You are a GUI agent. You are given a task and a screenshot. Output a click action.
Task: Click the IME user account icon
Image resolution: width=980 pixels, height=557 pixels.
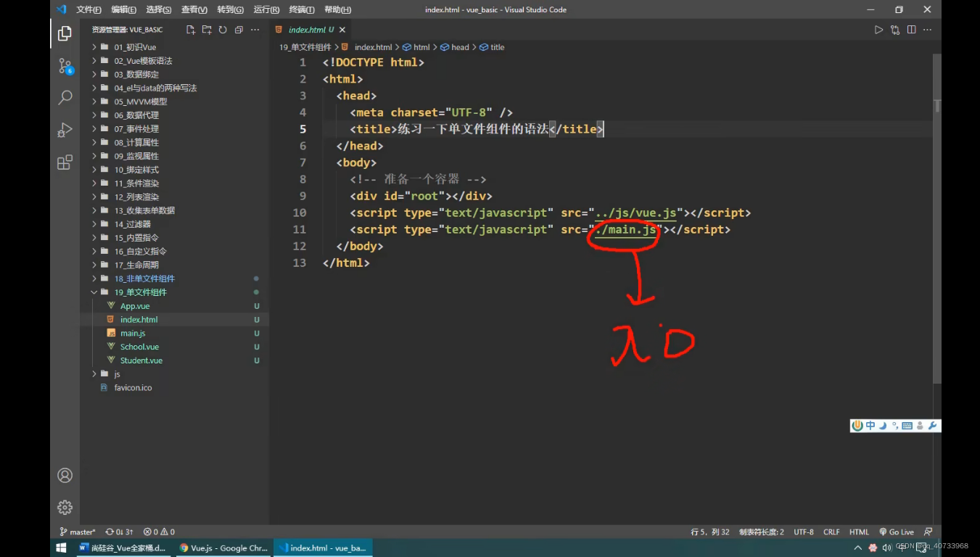(x=920, y=426)
